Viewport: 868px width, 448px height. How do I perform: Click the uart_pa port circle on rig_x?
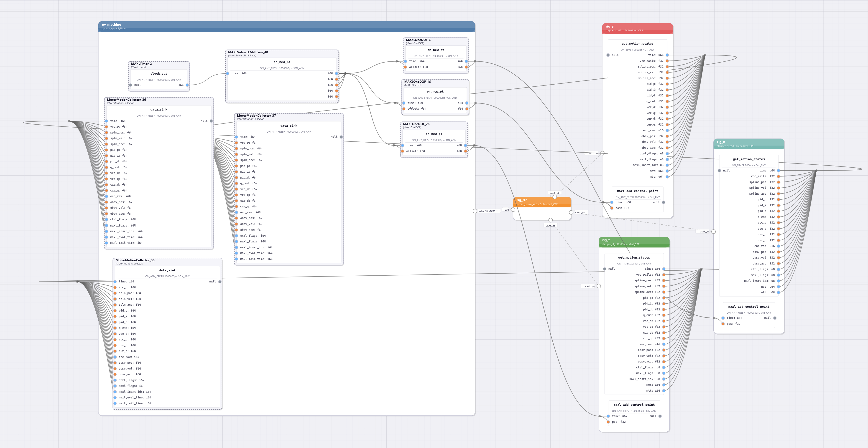713,232
